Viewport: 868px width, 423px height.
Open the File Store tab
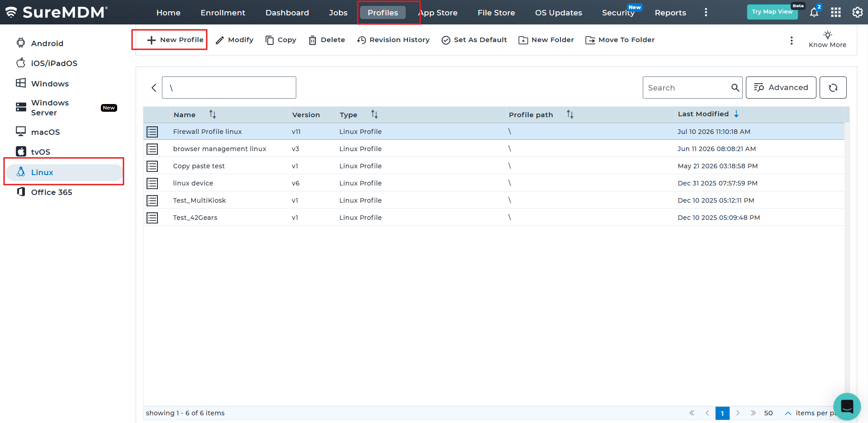(x=496, y=13)
